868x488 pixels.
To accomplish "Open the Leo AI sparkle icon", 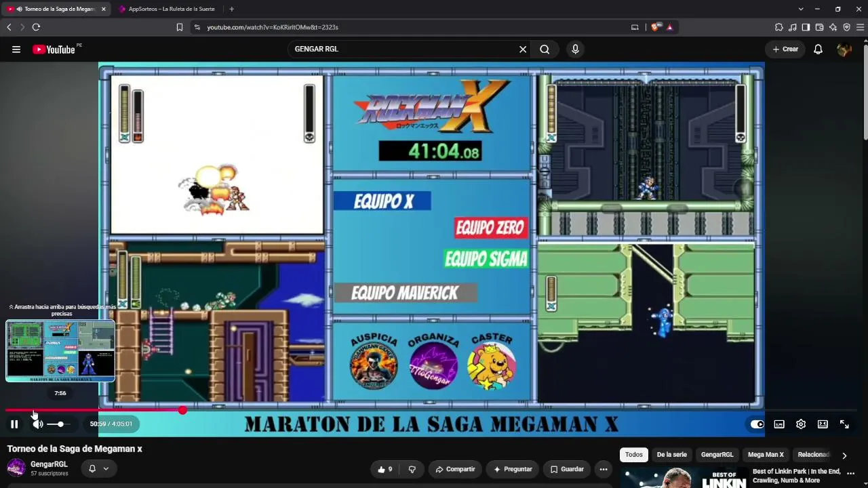I will click(833, 27).
